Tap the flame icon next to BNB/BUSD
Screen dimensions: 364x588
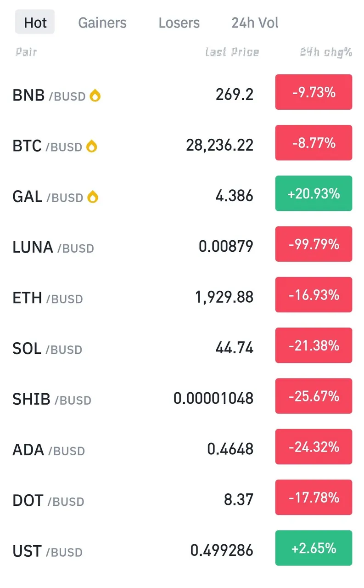coord(95,96)
